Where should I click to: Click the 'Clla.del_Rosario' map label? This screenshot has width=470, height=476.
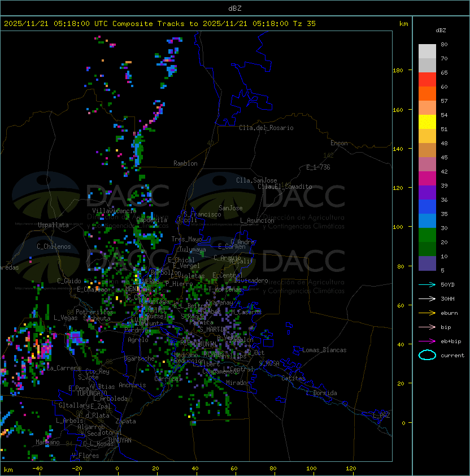click(266, 128)
